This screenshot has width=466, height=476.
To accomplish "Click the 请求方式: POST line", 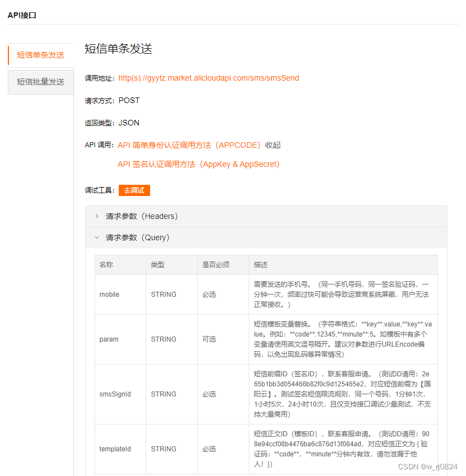I will (x=112, y=100).
